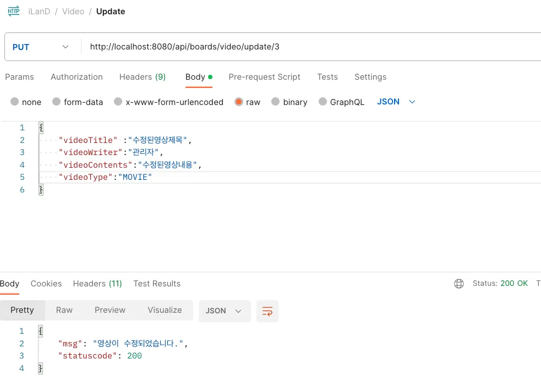Viewport: 541px width, 392px height.
Task: Switch to the Params tab
Action: [x=19, y=77]
